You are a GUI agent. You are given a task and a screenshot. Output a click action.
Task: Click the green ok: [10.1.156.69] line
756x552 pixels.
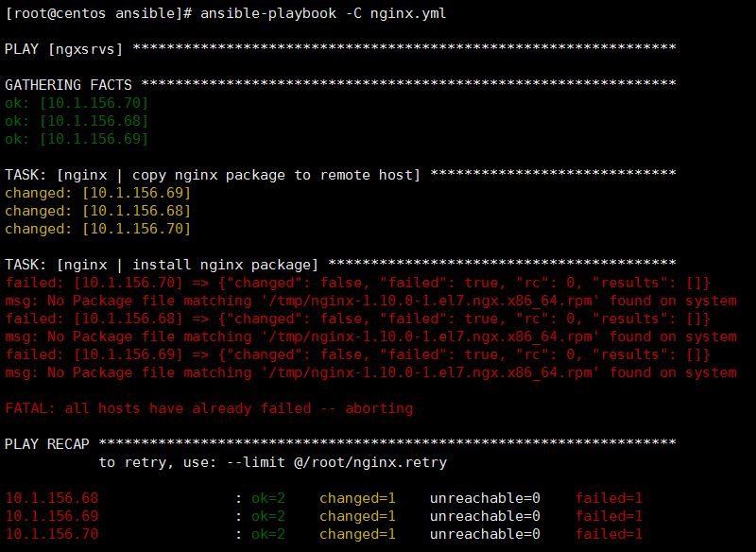77,139
